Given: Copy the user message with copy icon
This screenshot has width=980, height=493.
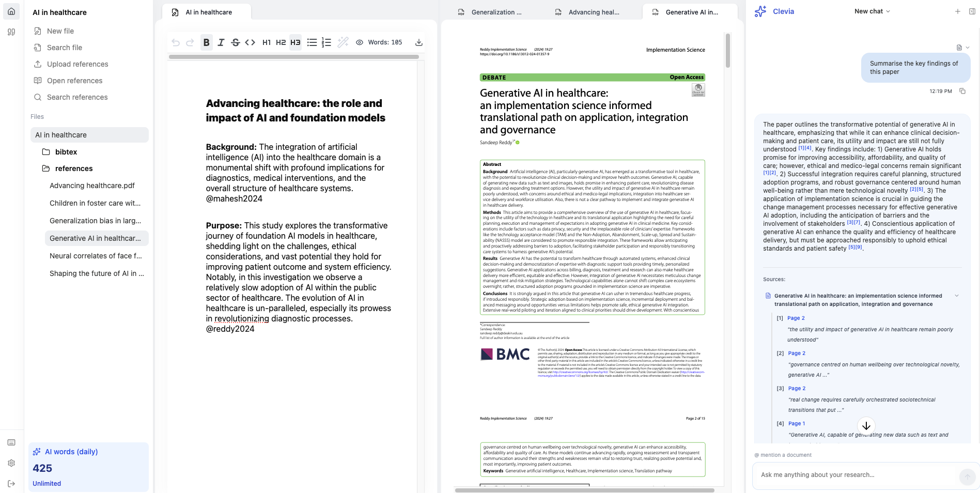Looking at the screenshot, I should pos(962,91).
